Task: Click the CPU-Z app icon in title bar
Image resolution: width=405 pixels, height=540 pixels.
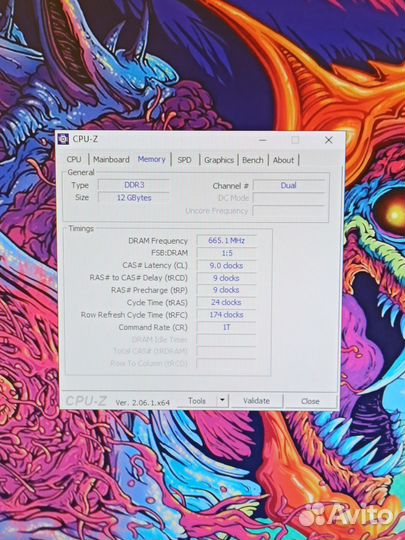Action: pos(63,139)
